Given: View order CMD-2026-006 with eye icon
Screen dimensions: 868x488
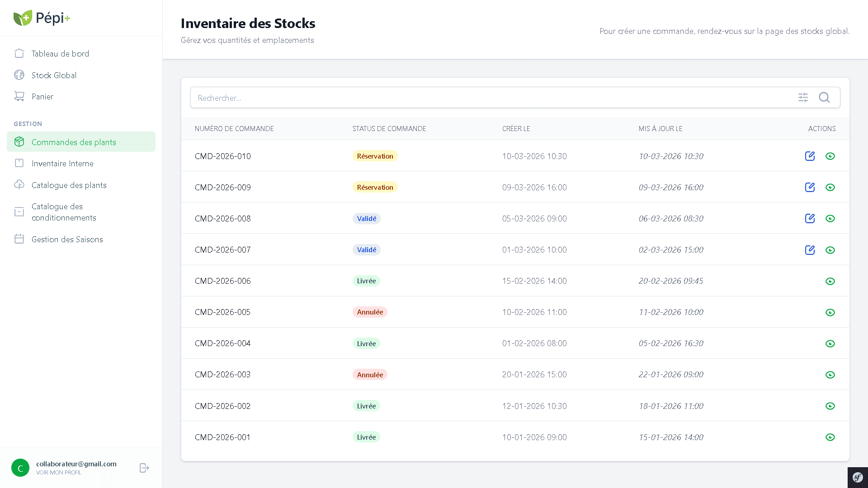Looking at the screenshot, I should (830, 281).
